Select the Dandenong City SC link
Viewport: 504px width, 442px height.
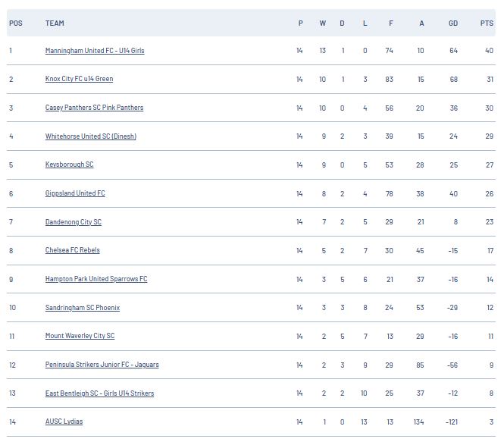pyautogui.click(x=74, y=222)
